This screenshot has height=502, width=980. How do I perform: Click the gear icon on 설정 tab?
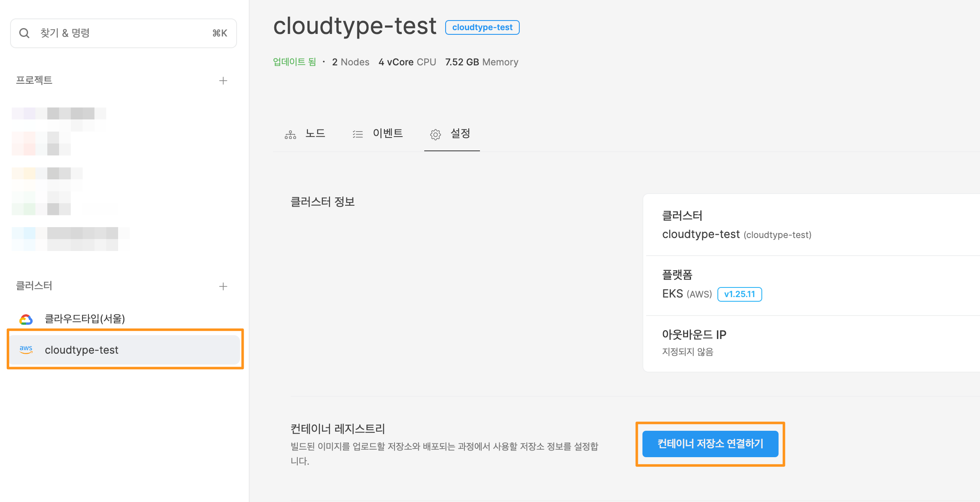coord(436,135)
